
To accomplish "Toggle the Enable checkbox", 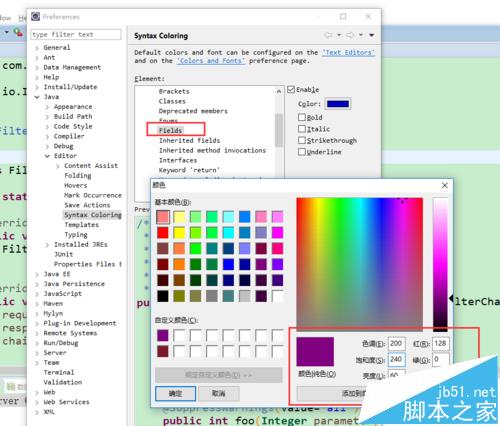I will tap(291, 90).
